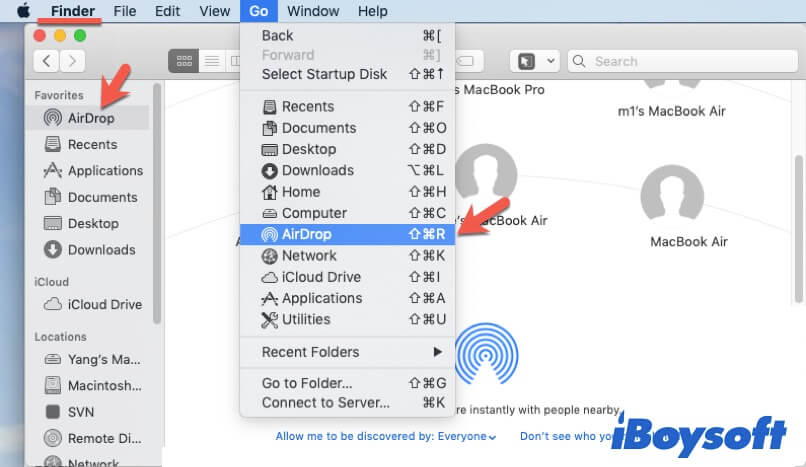The height and width of the screenshot is (467, 806).
Task: Click "Don't see who you're looking for" link
Action: [x=565, y=436]
